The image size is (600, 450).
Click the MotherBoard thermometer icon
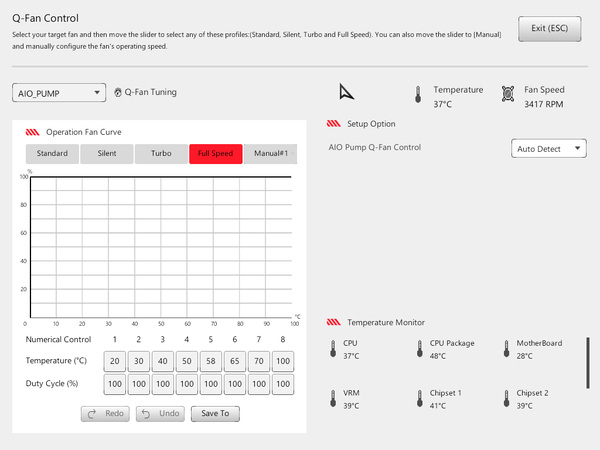click(506, 349)
